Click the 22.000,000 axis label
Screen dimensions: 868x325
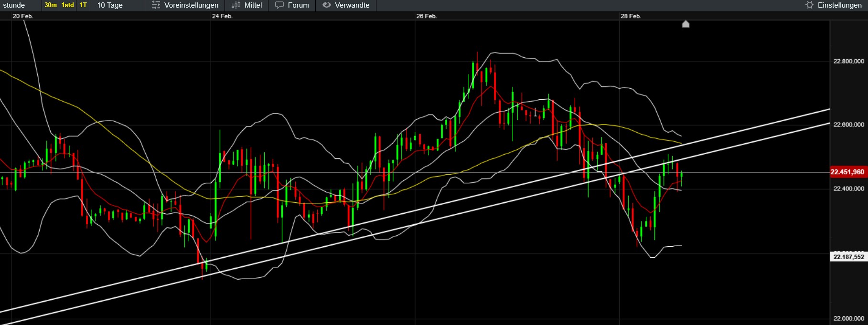tap(848, 318)
